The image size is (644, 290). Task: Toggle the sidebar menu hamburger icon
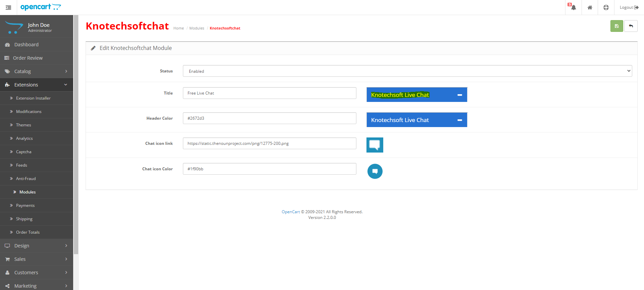pyautogui.click(x=8, y=7)
